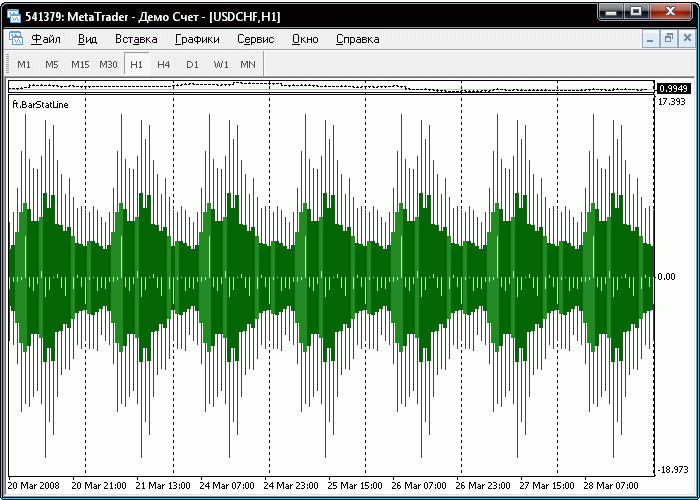
Task: Minimize the MetaTrader main window
Action: click(x=611, y=12)
